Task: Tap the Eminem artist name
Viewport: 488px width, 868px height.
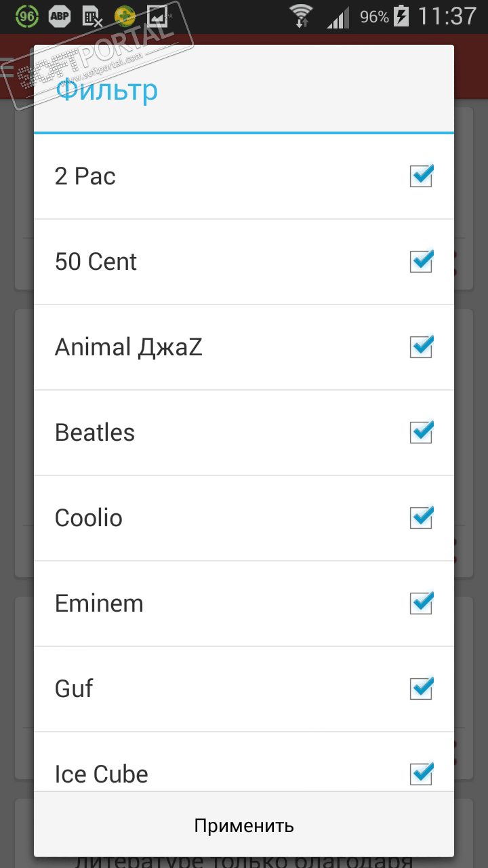Action: click(x=99, y=604)
